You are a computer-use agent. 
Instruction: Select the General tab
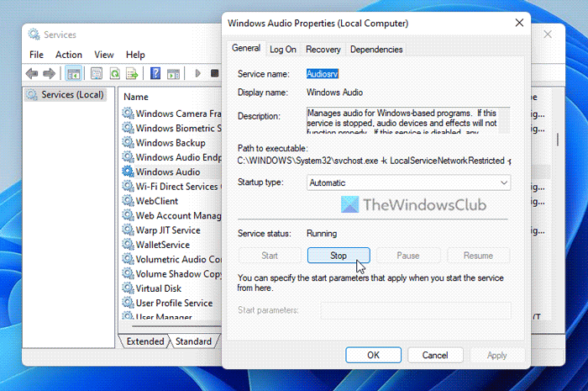246,48
